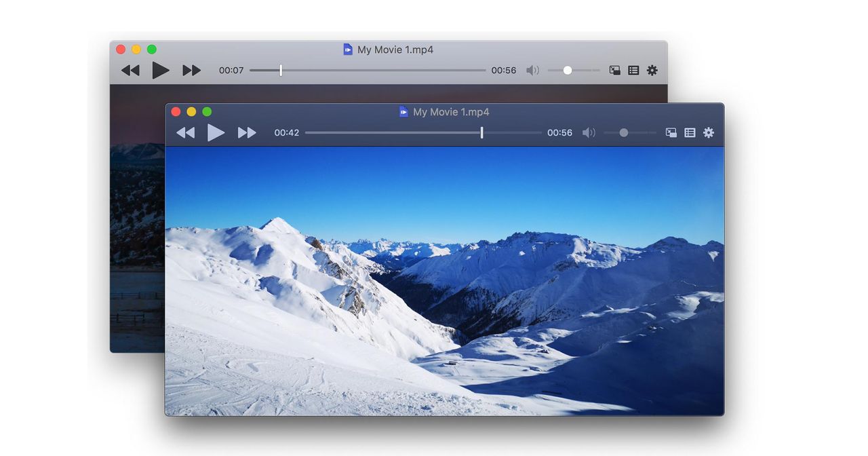Mute audio with front window speaker icon

coord(589,133)
